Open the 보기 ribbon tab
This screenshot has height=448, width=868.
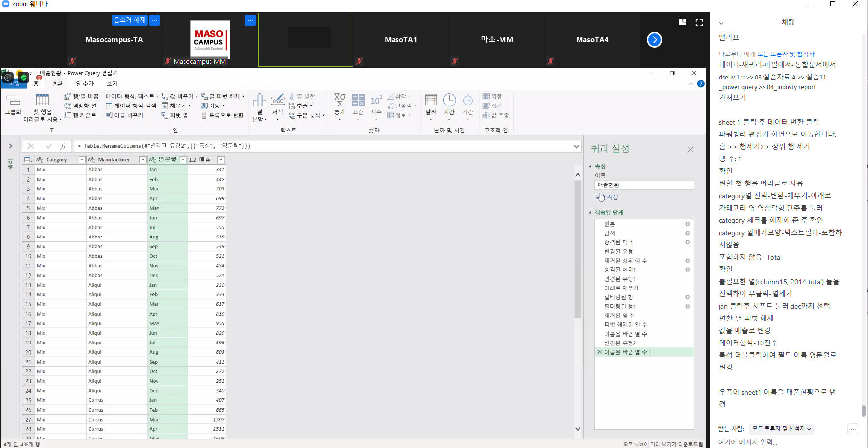tap(112, 84)
